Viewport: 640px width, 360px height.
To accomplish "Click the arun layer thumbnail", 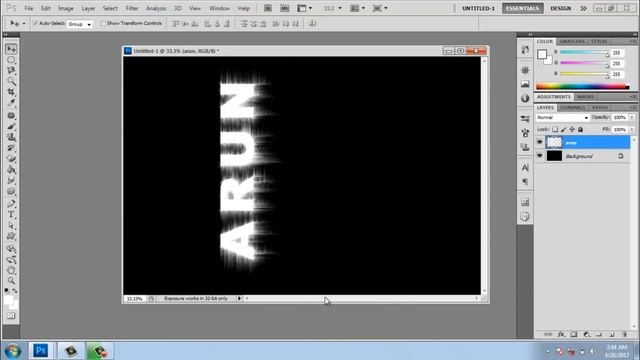I will 554,142.
